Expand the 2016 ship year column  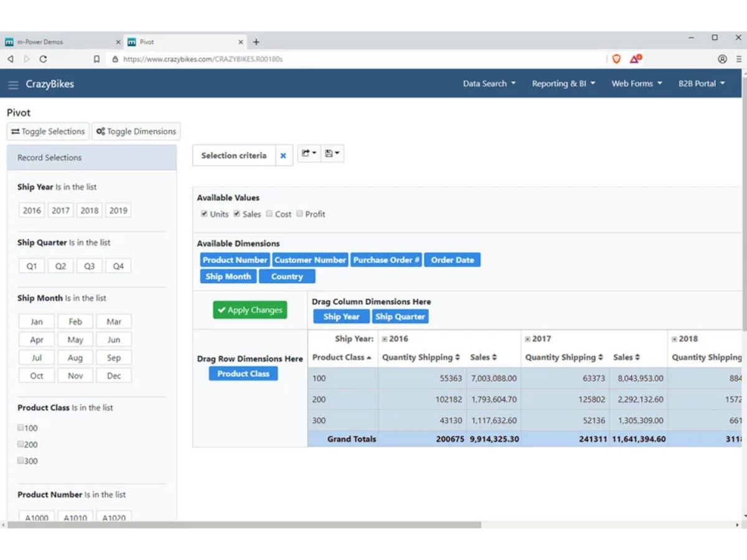[385, 339]
